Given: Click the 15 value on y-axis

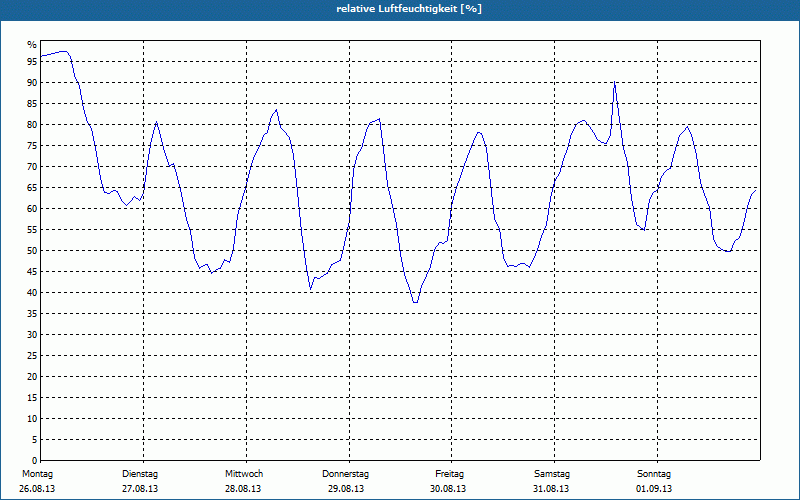Looking at the screenshot, I should point(32,397).
